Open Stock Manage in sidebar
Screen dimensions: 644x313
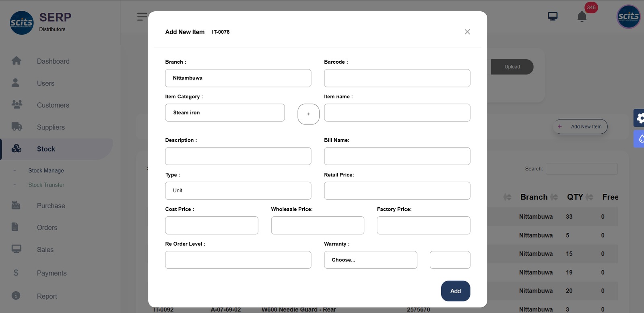pyautogui.click(x=46, y=171)
